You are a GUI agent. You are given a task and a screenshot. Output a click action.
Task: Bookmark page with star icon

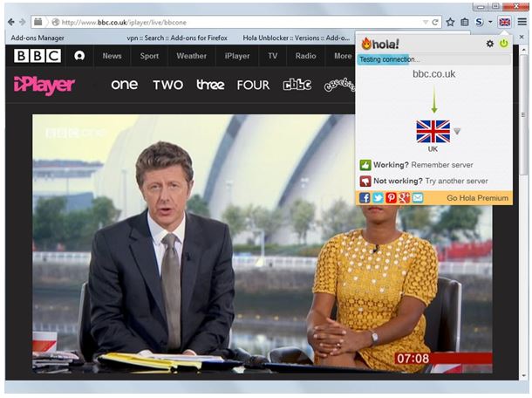450,23
